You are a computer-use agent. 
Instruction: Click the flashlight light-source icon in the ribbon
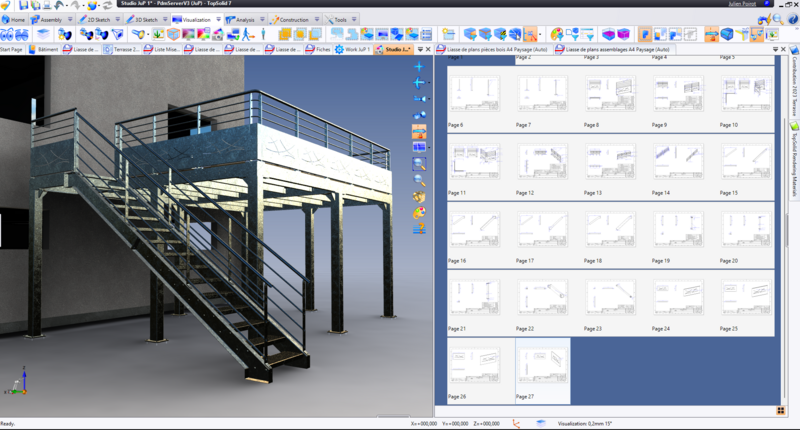pos(138,34)
